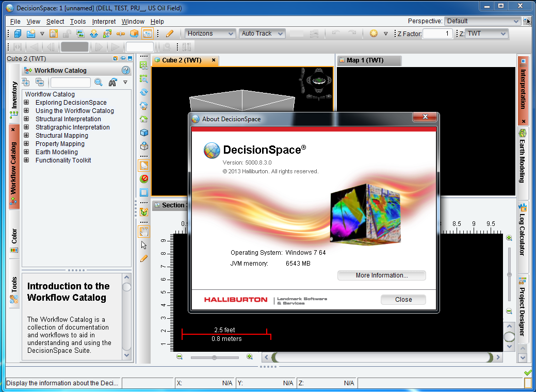Click the horizontal zoom slider below section

pos(214,357)
